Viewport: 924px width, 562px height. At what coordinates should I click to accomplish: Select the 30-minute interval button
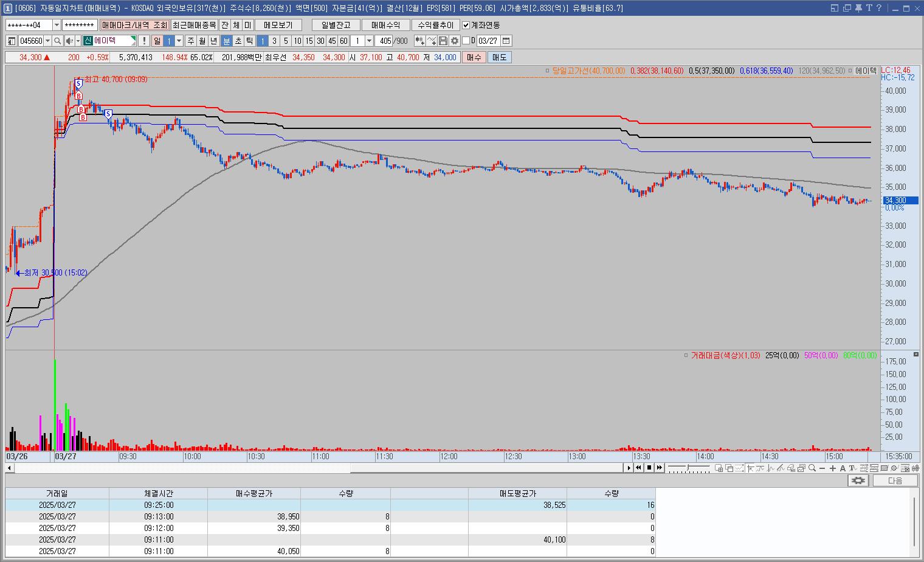click(x=320, y=41)
